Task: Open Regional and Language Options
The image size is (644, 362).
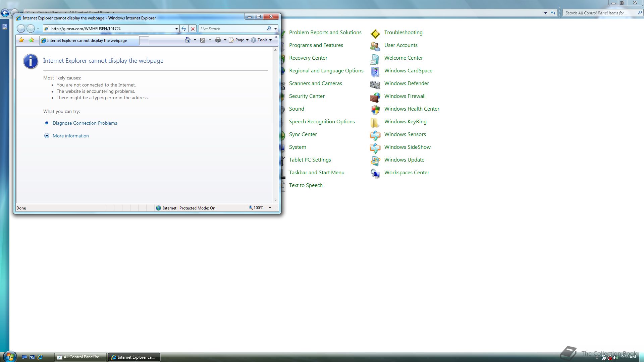Action: 326,71
